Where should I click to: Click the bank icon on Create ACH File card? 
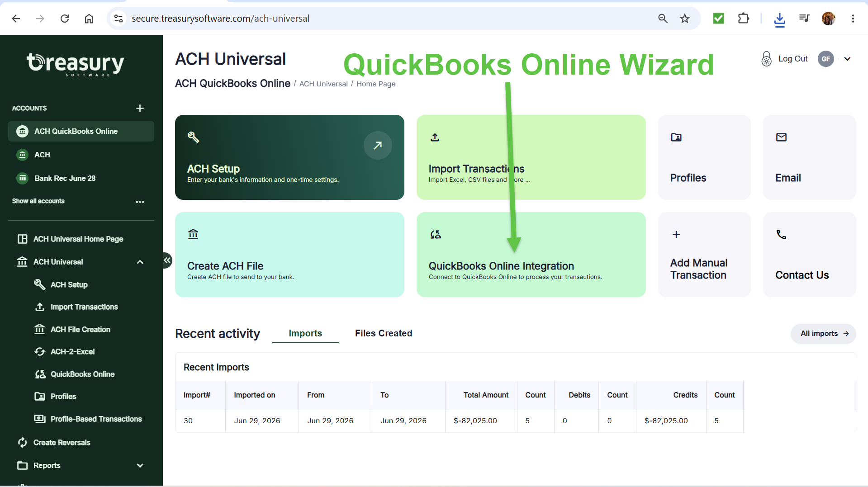(193, 234)
